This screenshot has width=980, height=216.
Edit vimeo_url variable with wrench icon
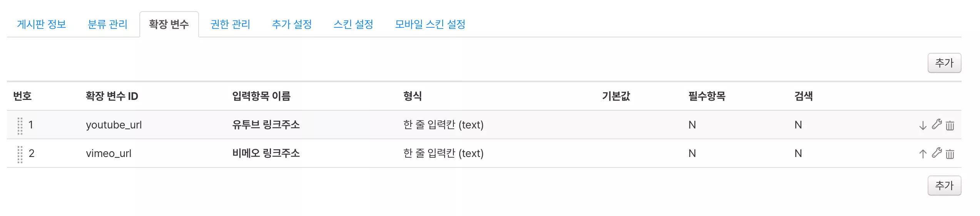coord(937,153)
